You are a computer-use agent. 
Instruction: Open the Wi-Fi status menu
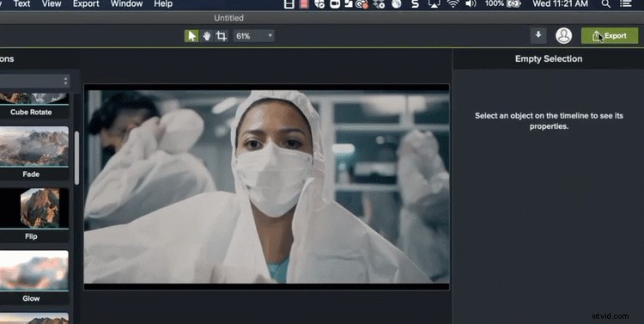453,4
